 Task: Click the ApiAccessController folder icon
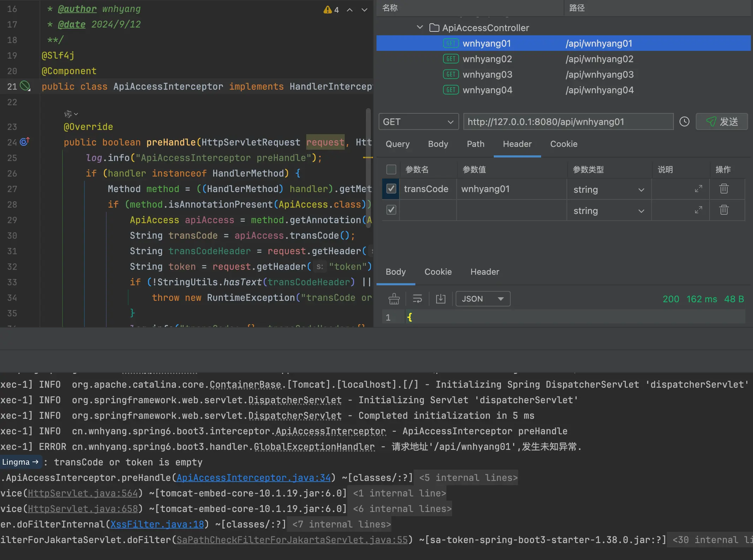point(434,28)
